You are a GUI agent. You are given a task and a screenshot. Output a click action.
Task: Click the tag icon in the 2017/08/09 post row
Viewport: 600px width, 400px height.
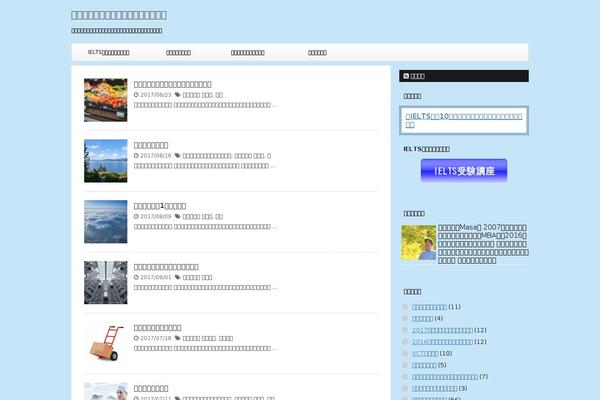(178, 216)
